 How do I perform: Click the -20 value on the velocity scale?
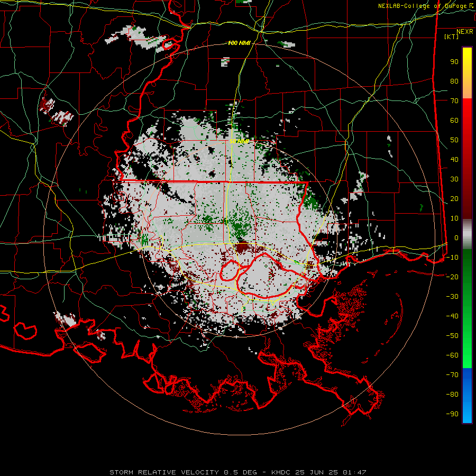pos(452,277)
